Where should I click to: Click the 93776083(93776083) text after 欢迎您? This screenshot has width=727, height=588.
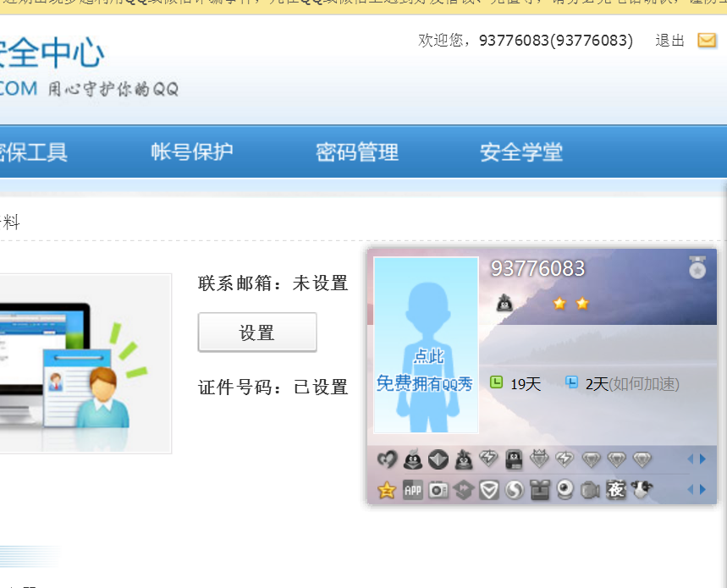pyautogui.click(x=556, y=41)
